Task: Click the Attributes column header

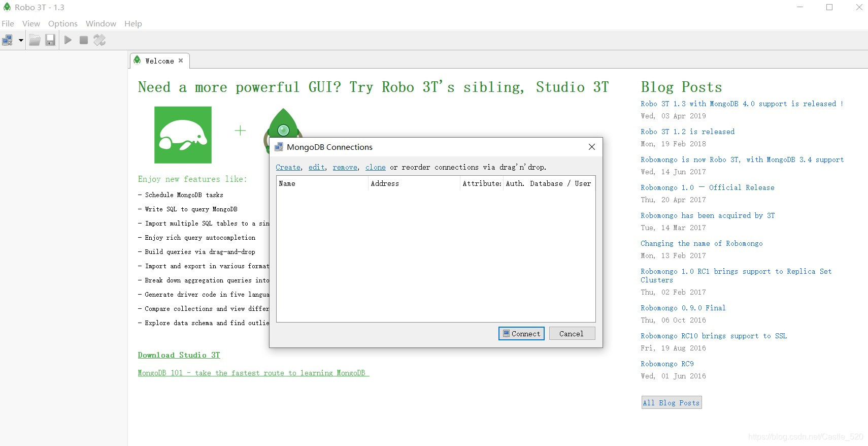Action: coord(481,183)
